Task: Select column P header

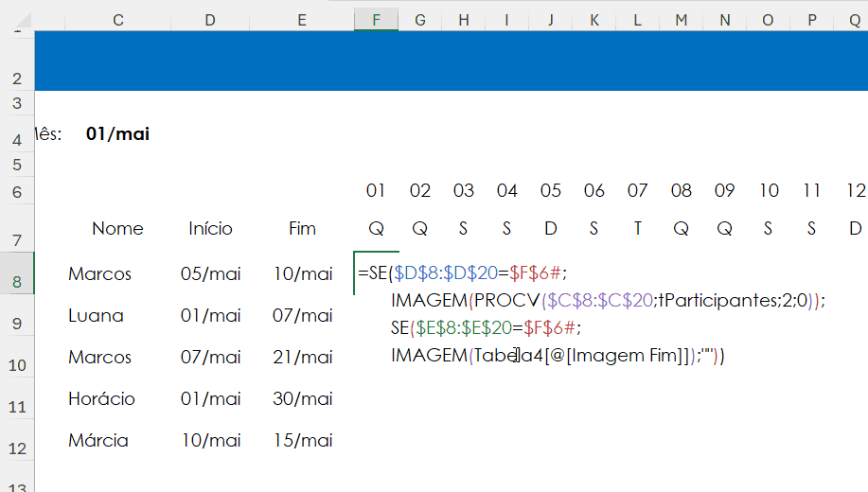Action: click(811, 20)
